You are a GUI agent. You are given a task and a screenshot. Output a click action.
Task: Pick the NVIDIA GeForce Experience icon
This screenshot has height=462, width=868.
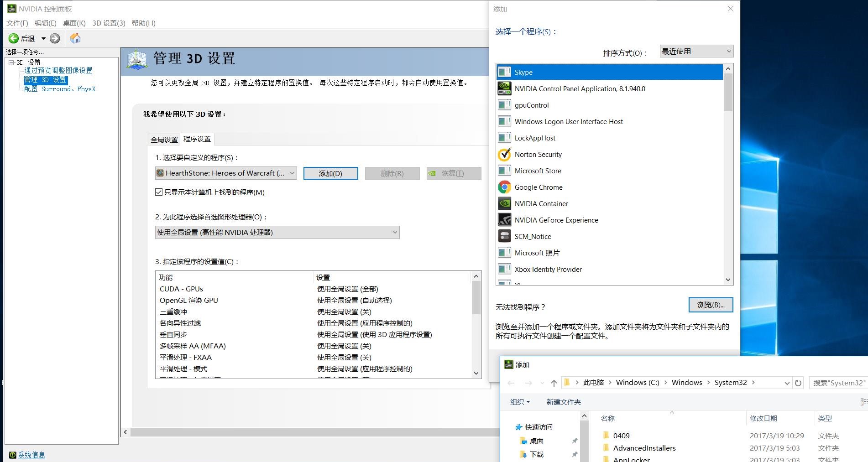504,220
